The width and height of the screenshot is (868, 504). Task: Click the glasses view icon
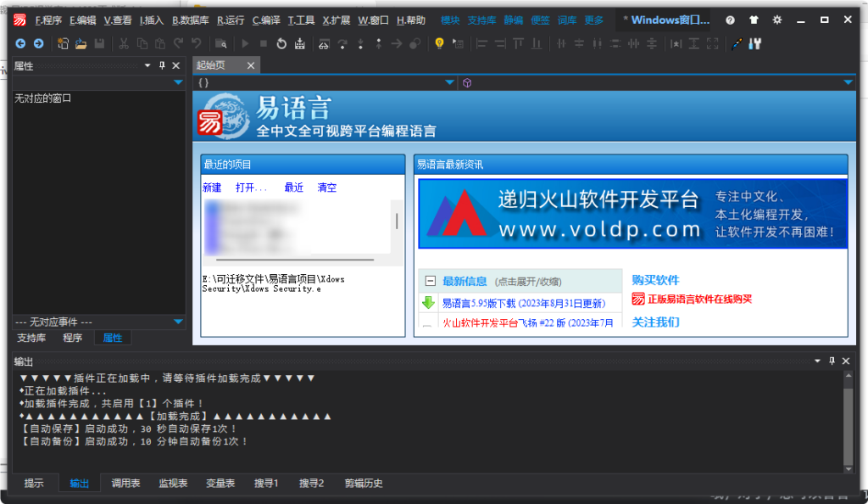(x=324, y=44)
